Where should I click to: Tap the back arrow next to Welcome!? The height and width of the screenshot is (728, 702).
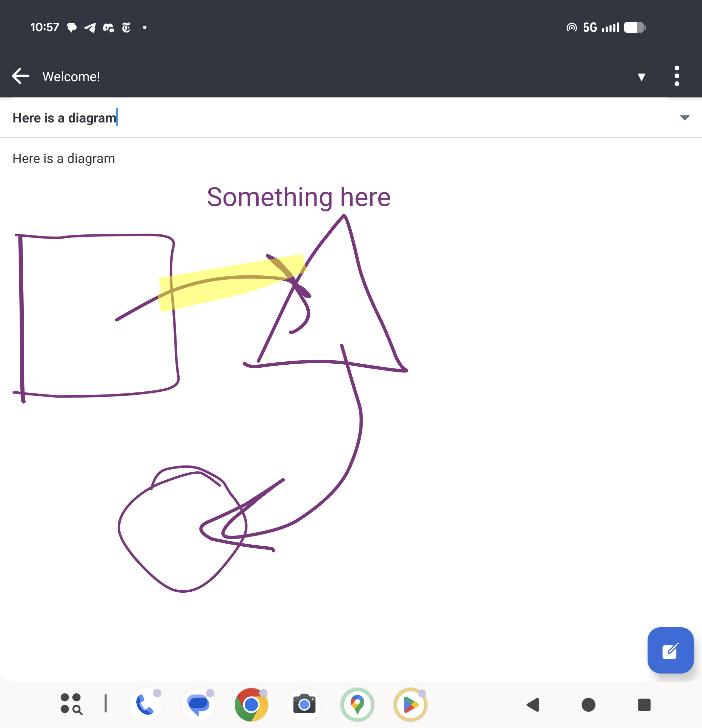[x=20, y=76]
